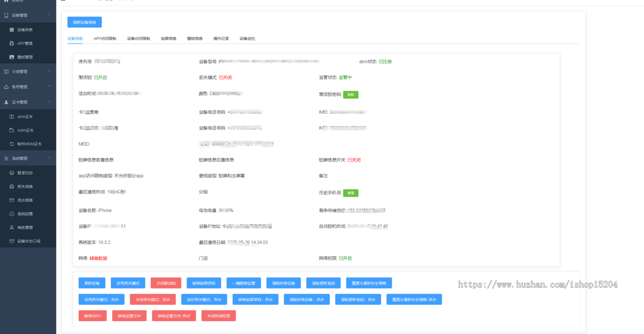Viewport: 644px width, 334px height.
Task: Click the 重置为最新安全策略：异步 button
Action: click(414, 300)
